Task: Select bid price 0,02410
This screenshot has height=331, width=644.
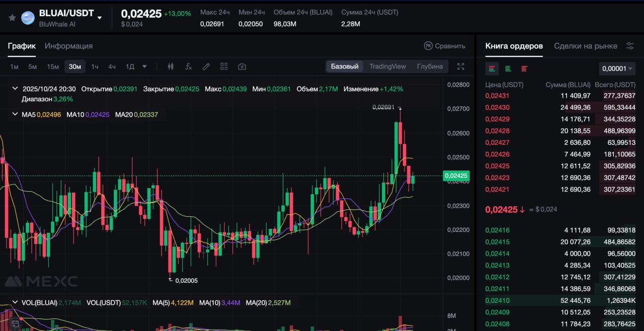Action: click(x=497, y=300)
